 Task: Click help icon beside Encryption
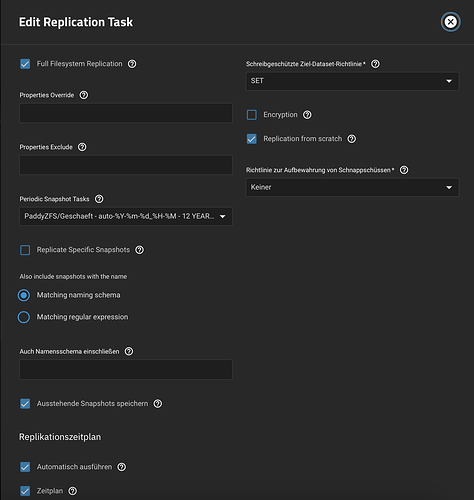pos(307,115)
